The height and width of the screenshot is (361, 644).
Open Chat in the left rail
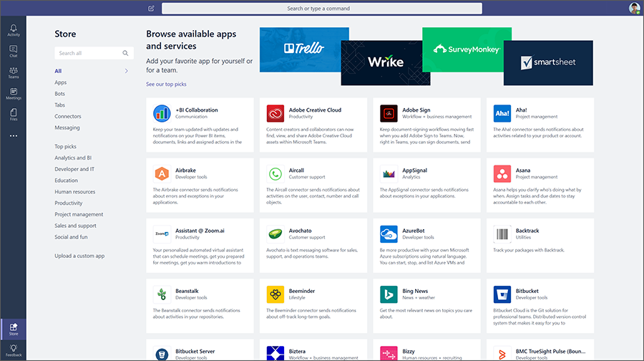pos(13,51)
